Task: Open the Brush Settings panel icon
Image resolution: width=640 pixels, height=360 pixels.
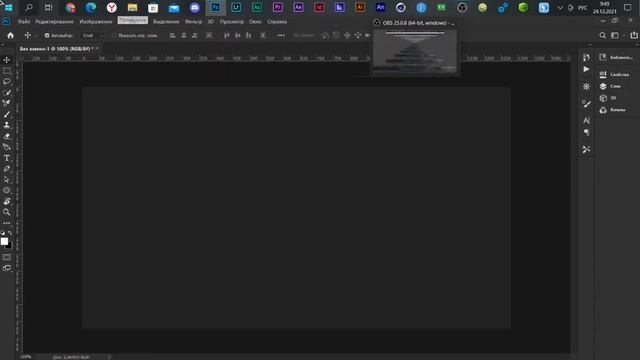Action: pyautogui.click(x=587, y=104)
